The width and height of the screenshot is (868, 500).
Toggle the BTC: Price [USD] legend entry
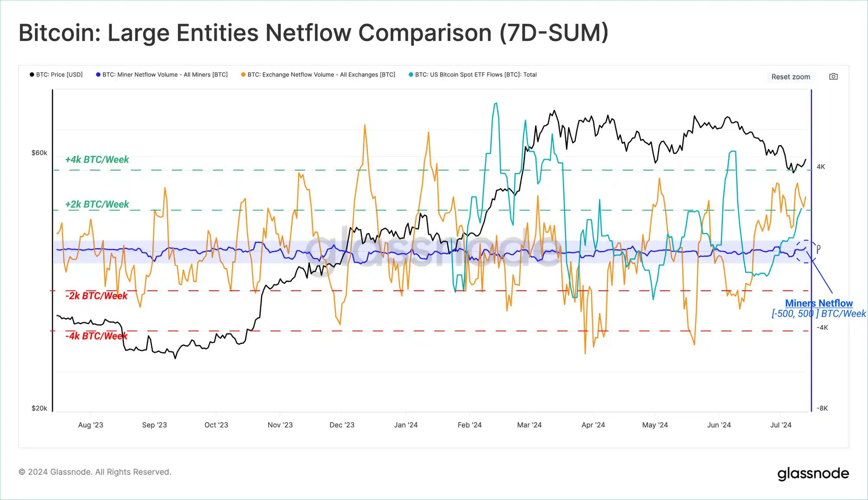tap(56, 75)
